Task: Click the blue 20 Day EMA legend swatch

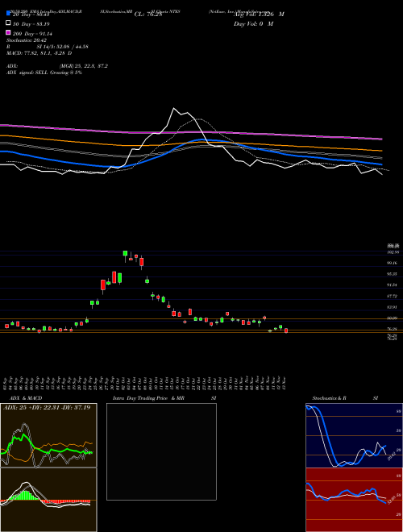Action: [x=8, y=14]
